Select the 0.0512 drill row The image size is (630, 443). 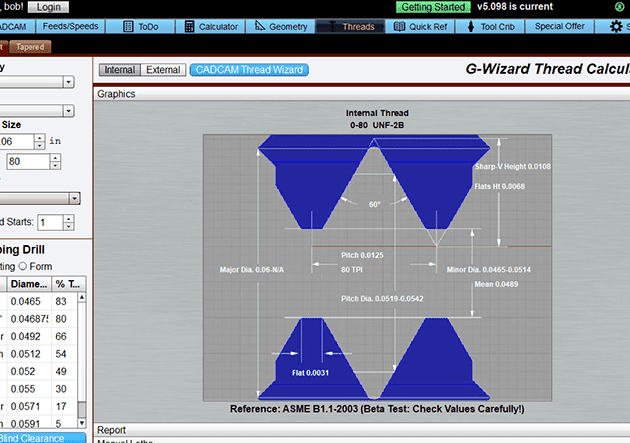[38, 354]
